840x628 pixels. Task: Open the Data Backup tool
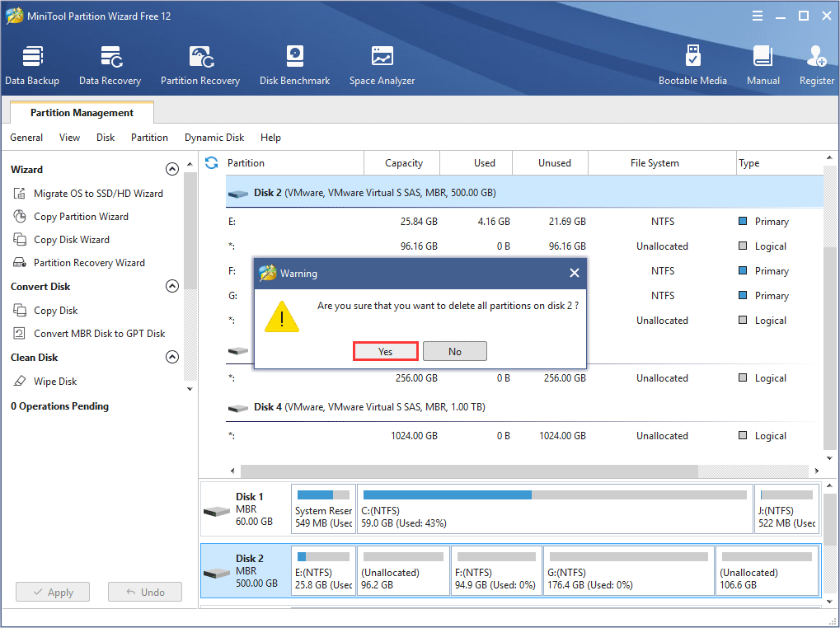pos(32,65)
